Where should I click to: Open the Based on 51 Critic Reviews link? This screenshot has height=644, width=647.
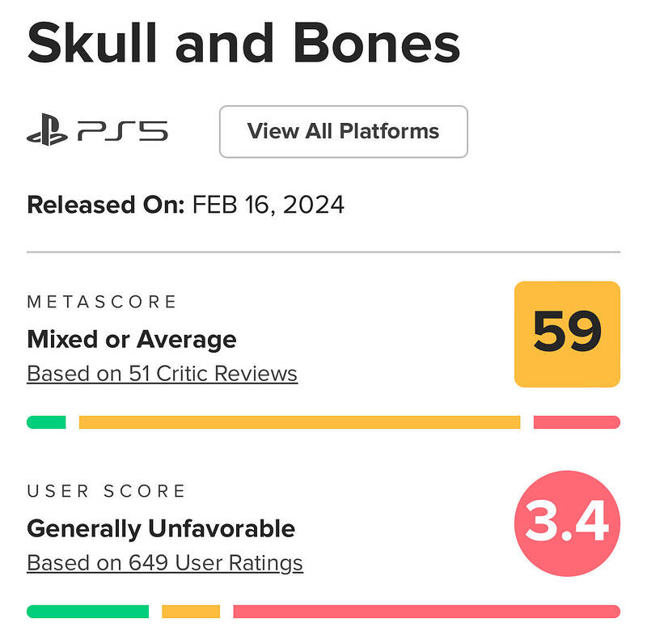click(x=162, y=374)
